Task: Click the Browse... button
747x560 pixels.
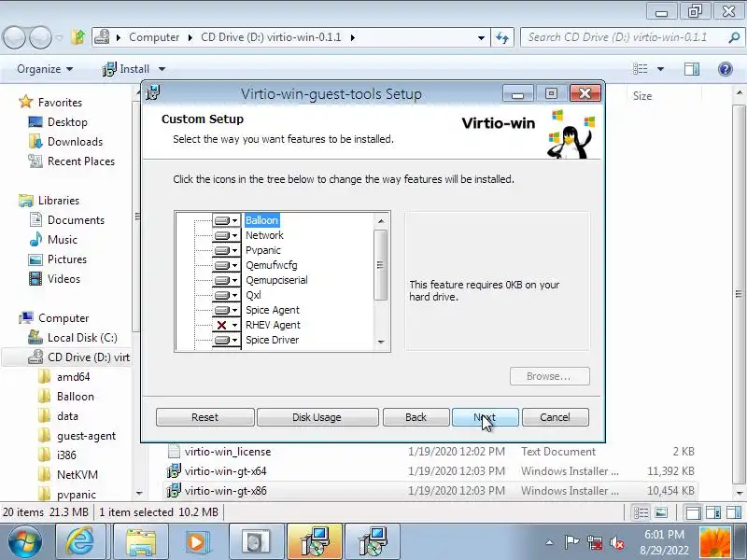Action: click(x=549, y=376)
